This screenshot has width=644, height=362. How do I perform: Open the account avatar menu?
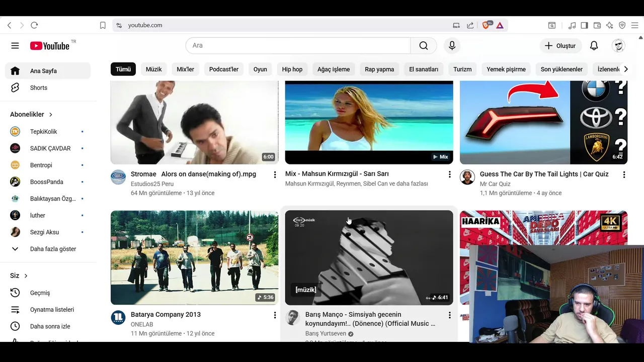618,46
